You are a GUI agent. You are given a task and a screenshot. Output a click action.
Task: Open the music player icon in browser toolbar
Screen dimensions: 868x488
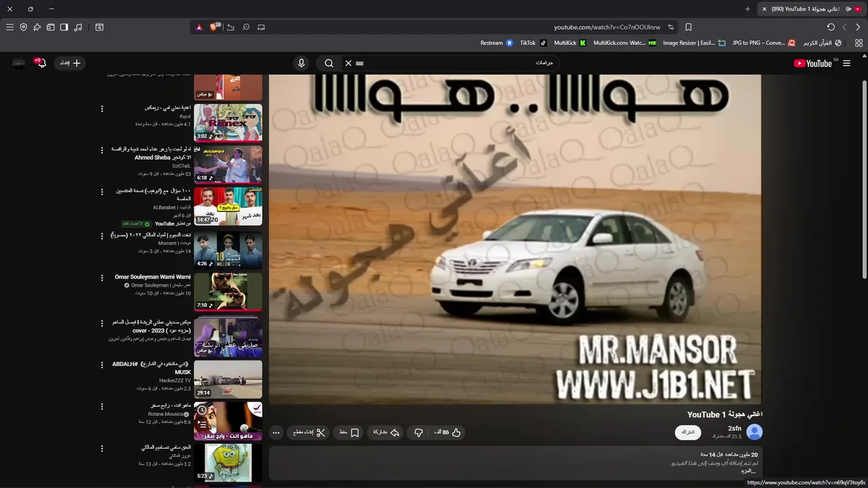click(78, 27)
